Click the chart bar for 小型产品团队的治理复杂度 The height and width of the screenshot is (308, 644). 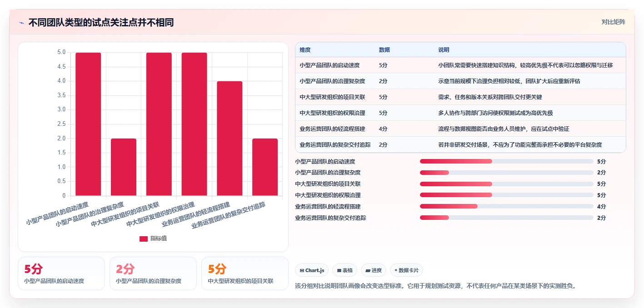point(124,167)
